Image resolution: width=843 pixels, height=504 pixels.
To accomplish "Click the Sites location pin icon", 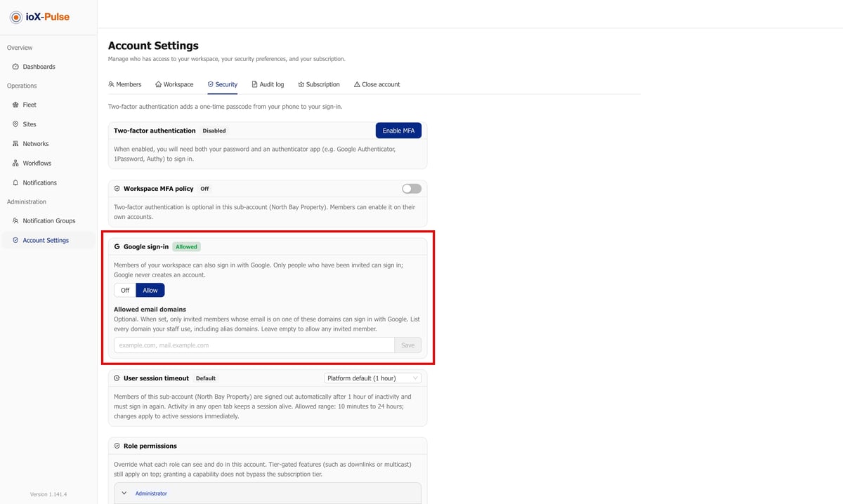I will [15, 124].
